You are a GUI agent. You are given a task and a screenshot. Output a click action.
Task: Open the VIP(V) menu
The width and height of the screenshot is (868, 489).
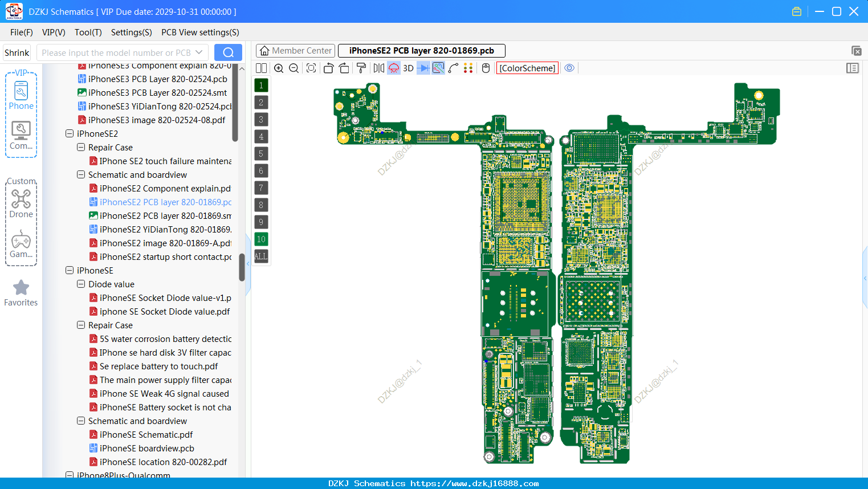click(54, 32)
